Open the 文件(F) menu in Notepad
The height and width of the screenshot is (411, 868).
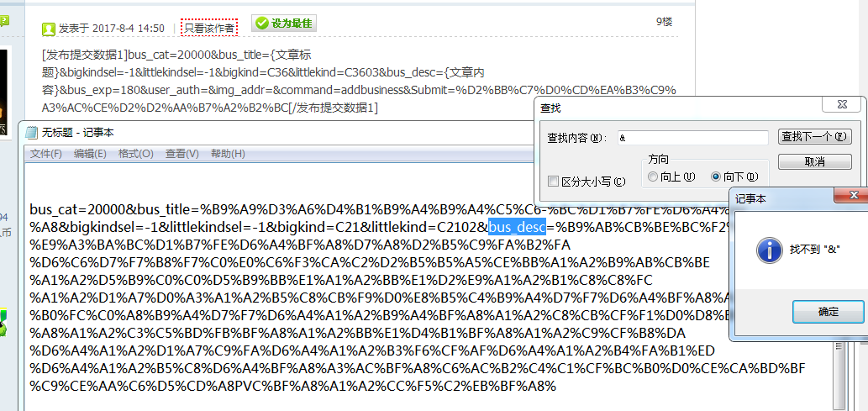(x=46, y=154)
